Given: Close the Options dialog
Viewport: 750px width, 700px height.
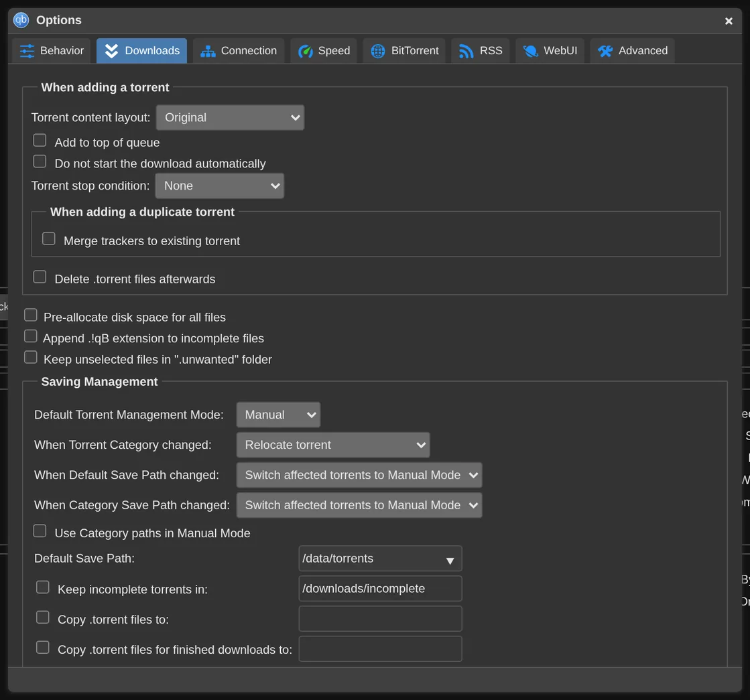Looking at the screenshot, I should (x=729, y=21).
